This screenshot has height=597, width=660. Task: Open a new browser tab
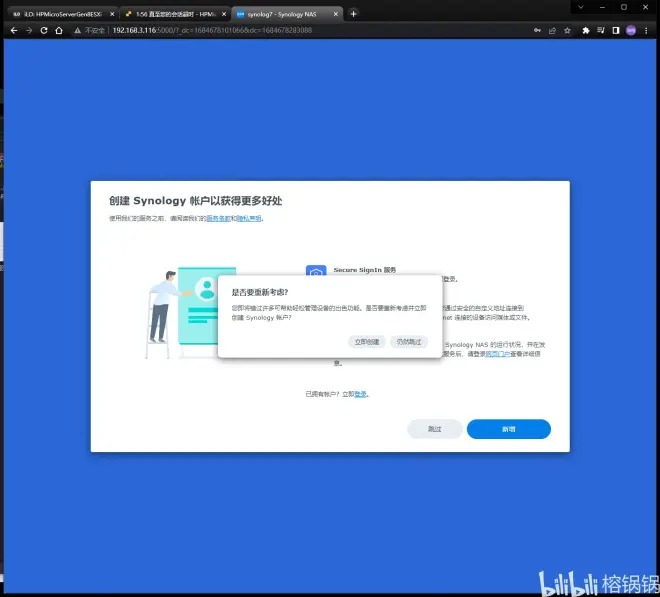[353, 14]
